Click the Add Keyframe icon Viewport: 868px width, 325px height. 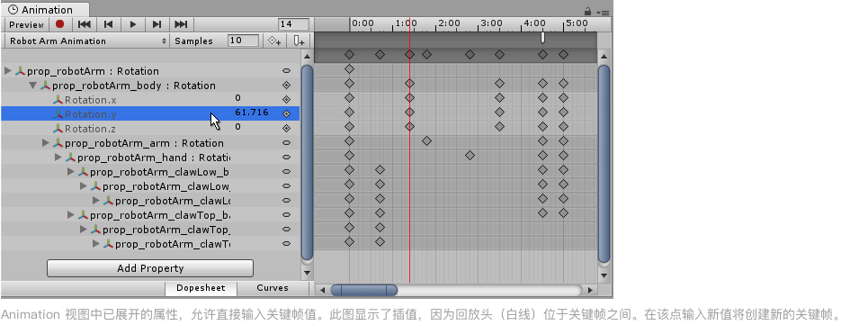[274, 41]
